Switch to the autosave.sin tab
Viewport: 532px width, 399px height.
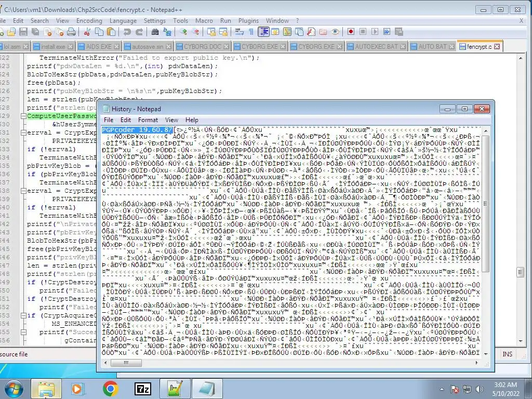pyautogui.click(x=147, y=46)
